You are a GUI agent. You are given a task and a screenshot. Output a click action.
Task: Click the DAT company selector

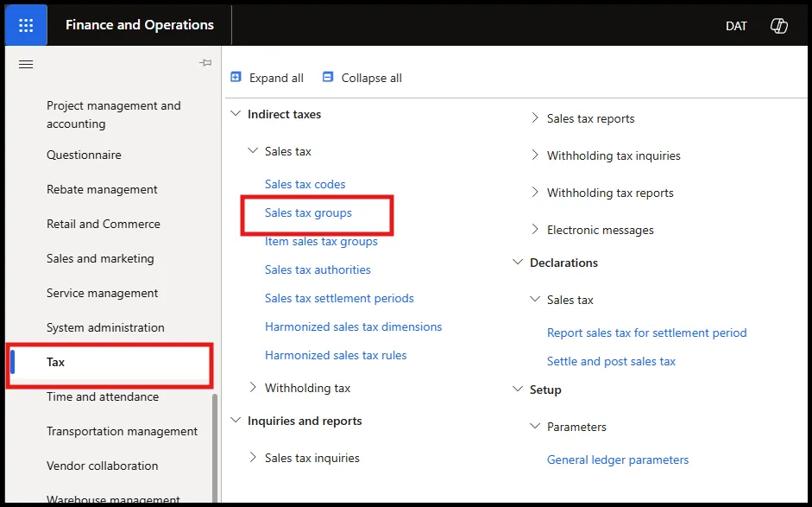[x=736, y=26]
